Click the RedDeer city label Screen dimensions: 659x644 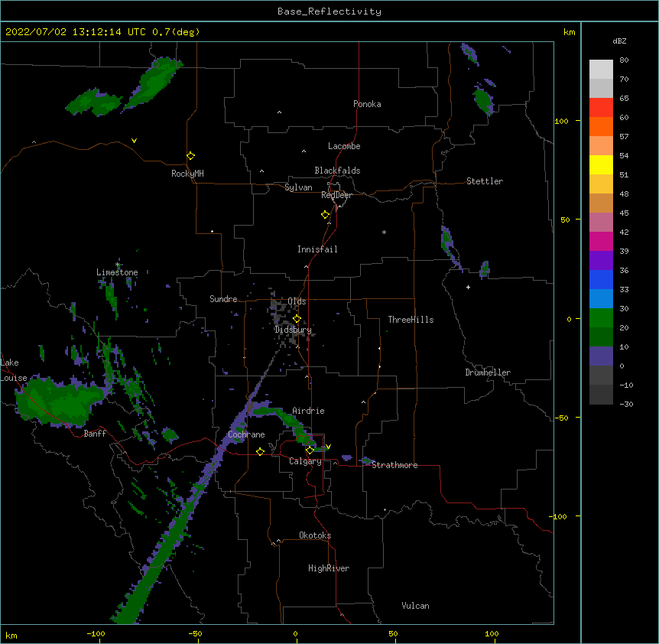coord(336,195)
